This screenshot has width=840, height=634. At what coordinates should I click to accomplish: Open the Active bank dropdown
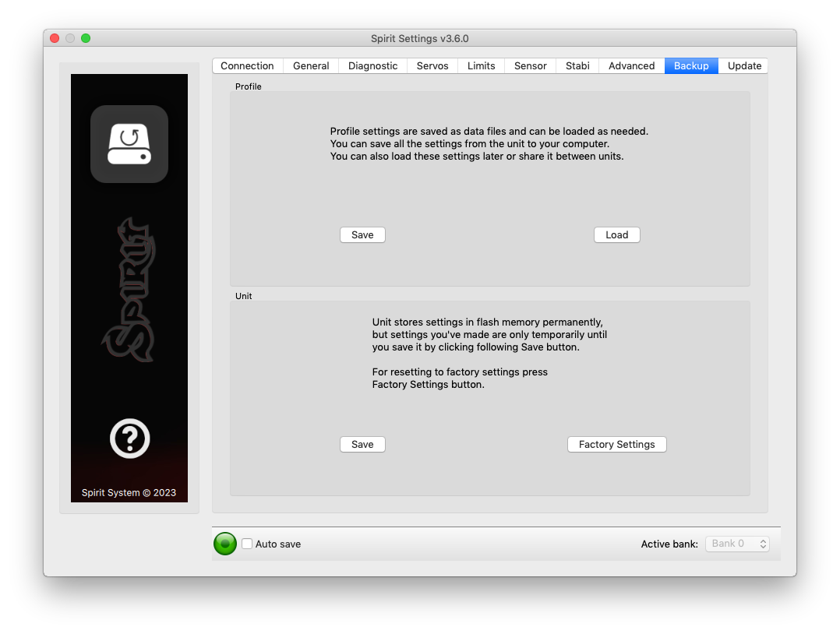[737, 544]
